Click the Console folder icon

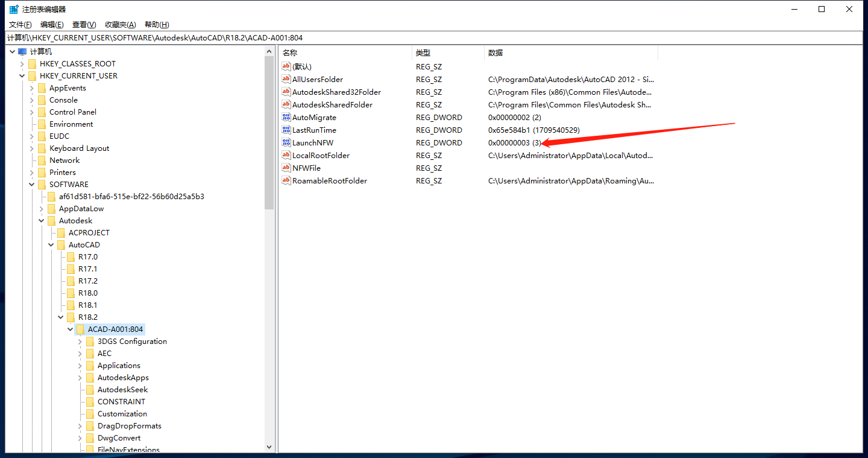(42, 100)
